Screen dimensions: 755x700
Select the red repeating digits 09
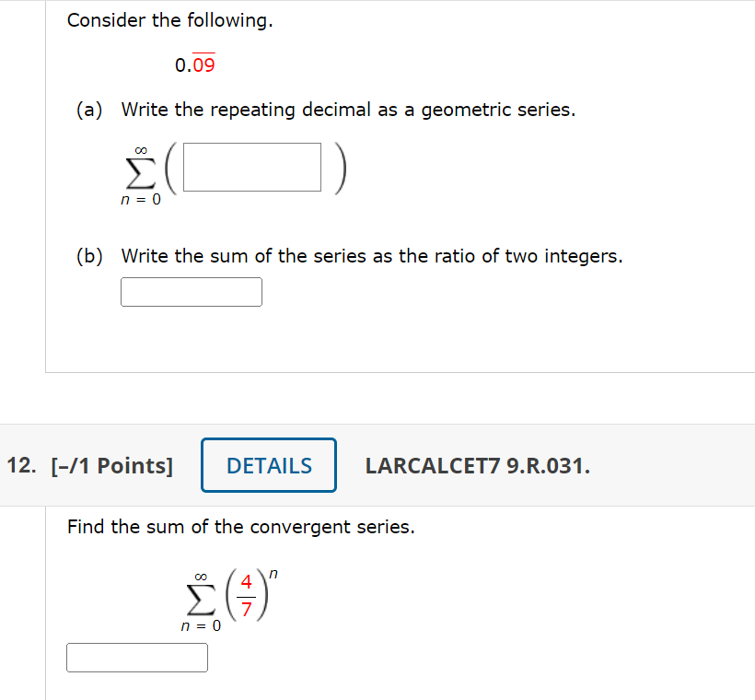[x=203, y=64]
